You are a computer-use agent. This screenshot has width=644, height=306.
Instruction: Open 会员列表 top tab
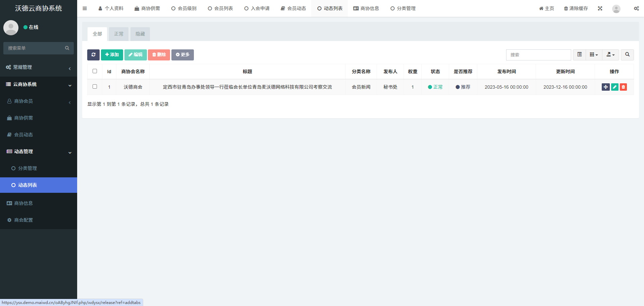220,8
